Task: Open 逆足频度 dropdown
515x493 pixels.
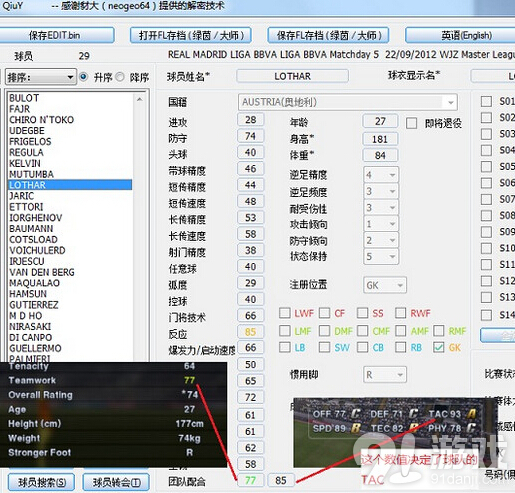Action: [380, 191]
